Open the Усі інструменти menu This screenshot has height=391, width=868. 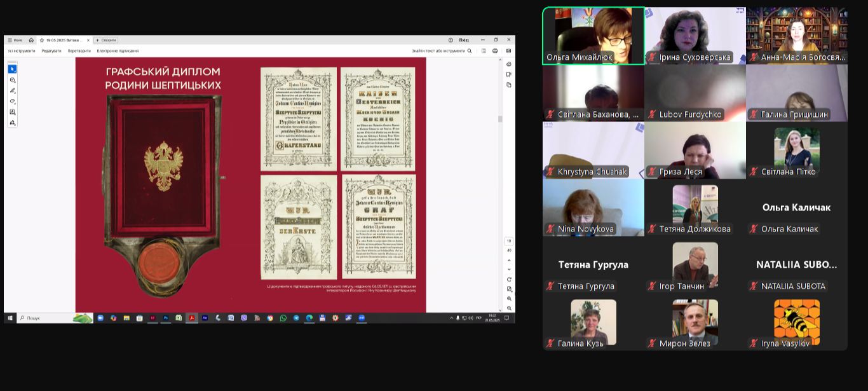tap(22, 51)
